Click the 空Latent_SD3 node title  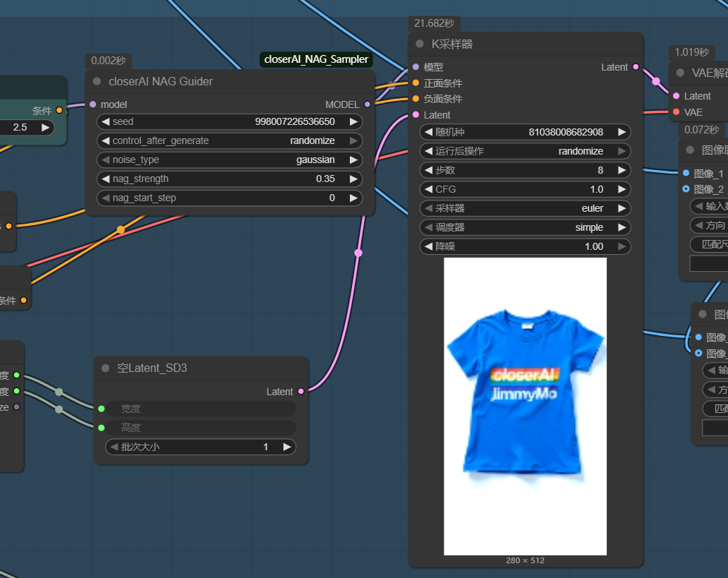[x=152, y=368]
